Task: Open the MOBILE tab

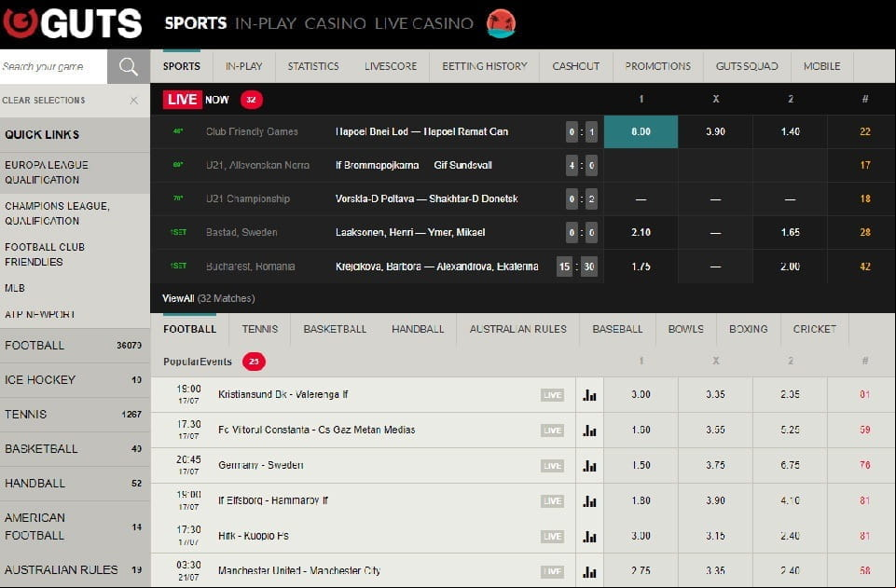Action: 821,66
